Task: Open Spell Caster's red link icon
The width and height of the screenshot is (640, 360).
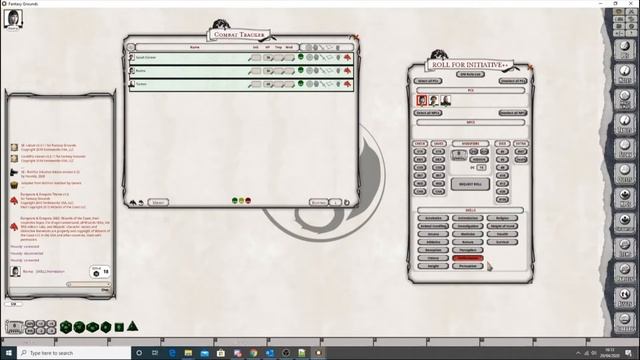Action: [347, 58]
